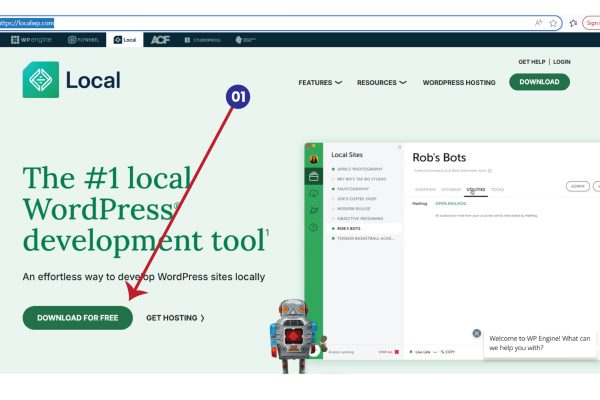600x400 pixels.
Task: Open WORDPRESS HOSTING menu item
Action: point(459,82)
